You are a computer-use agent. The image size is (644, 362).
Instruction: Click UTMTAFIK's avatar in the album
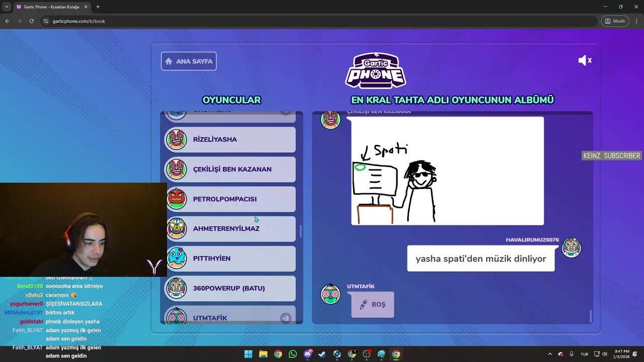(331, 294)
